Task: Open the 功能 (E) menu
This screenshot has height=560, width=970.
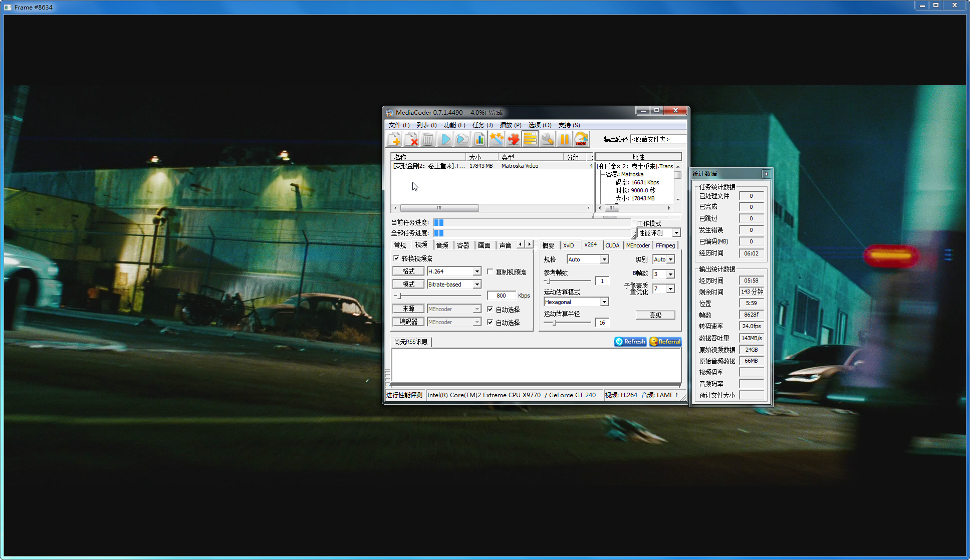Action: pyautogui.click(x=454, y=125)
